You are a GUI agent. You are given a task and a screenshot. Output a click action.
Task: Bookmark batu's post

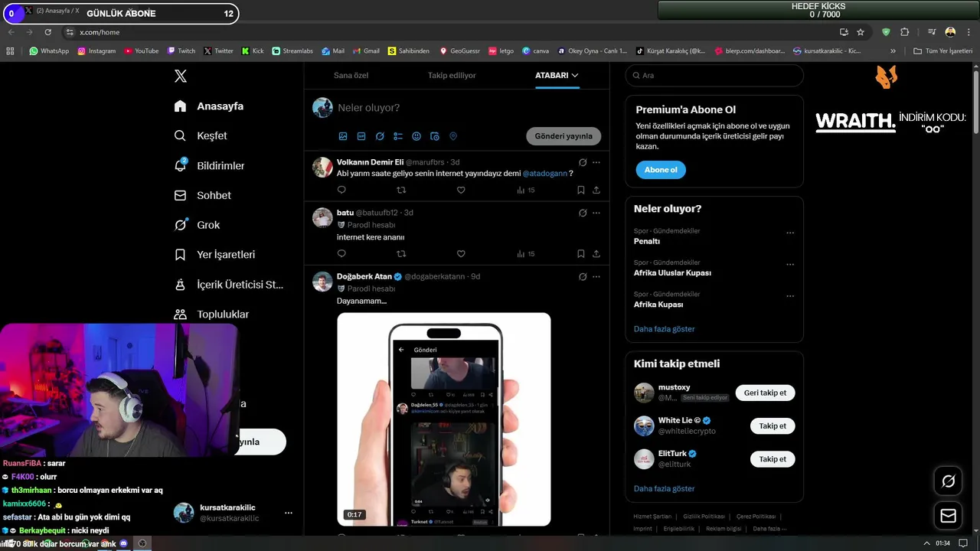pos(581,254)
